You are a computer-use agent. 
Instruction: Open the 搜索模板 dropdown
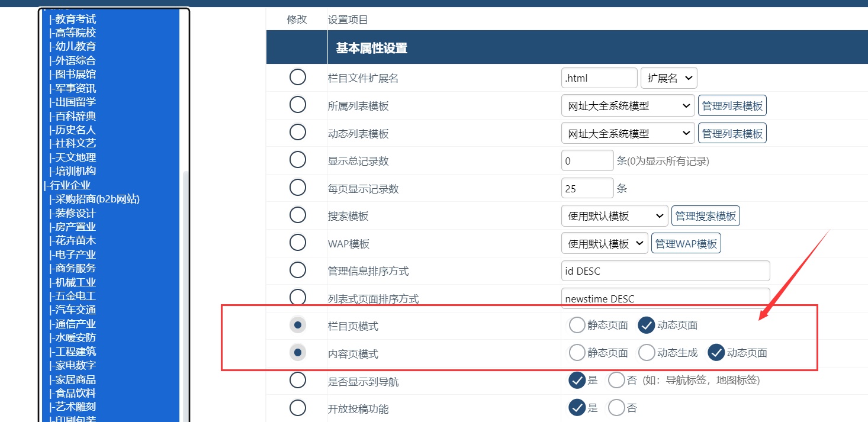(x=615, y=216)
